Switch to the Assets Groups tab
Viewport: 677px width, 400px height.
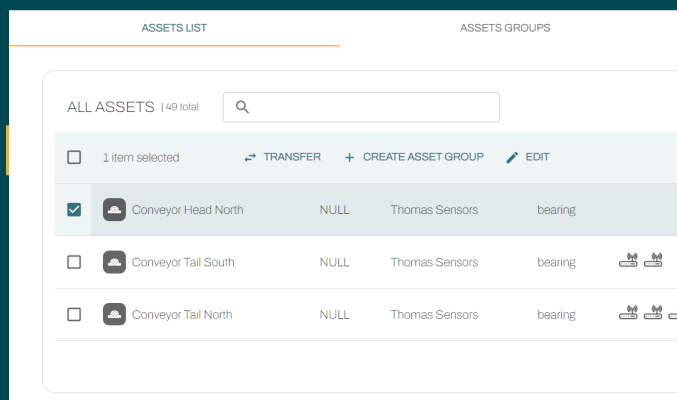point(505,28)
